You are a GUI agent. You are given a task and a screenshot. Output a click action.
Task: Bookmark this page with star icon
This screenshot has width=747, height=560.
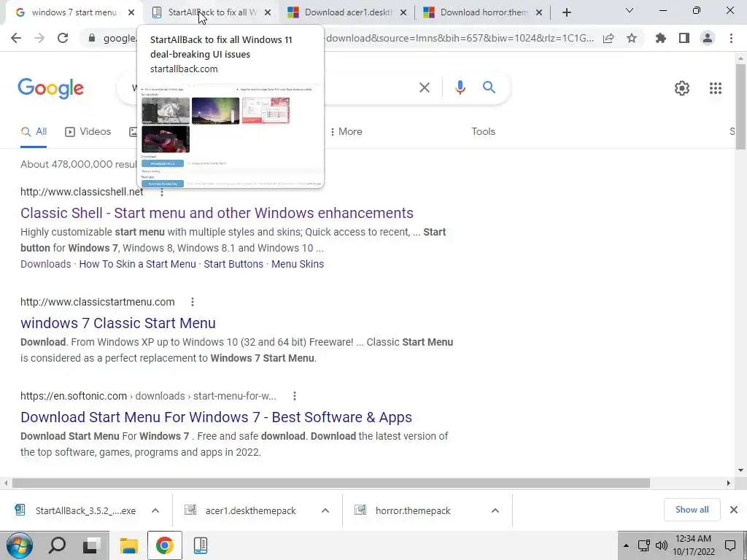(632, 38)
